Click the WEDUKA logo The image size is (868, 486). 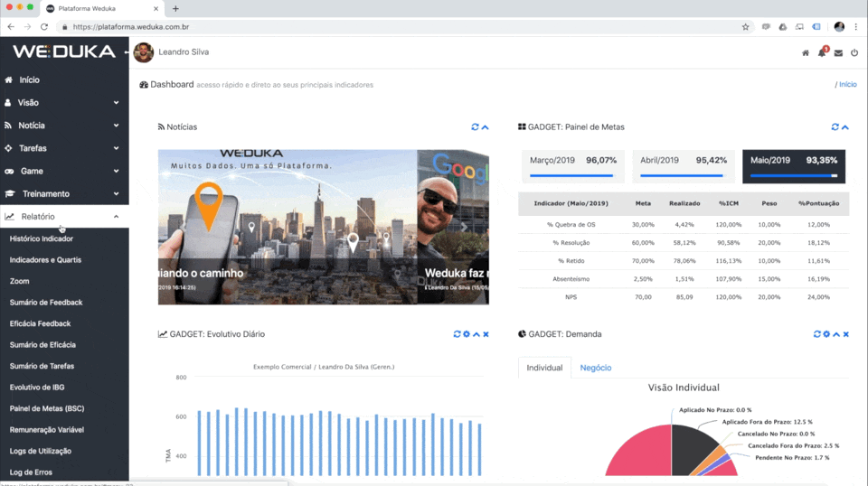click(x=64, y=52)
